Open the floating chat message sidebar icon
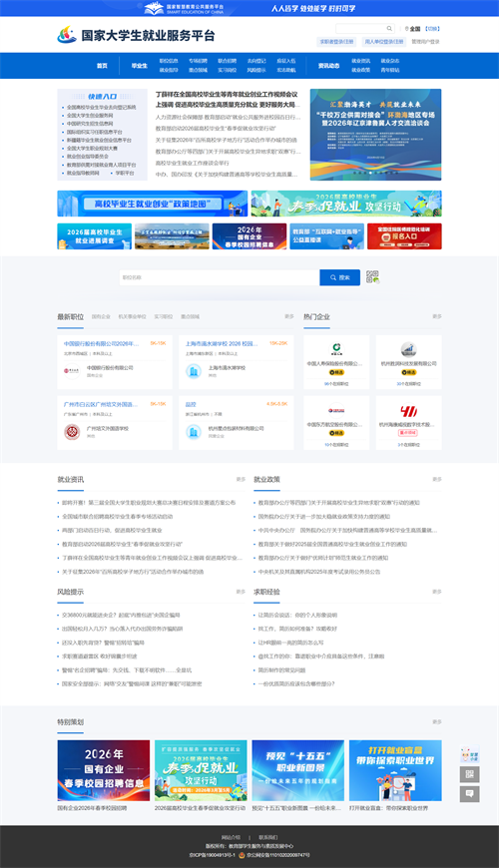This screenshot has height=868, width=499. tap(470, 794)
